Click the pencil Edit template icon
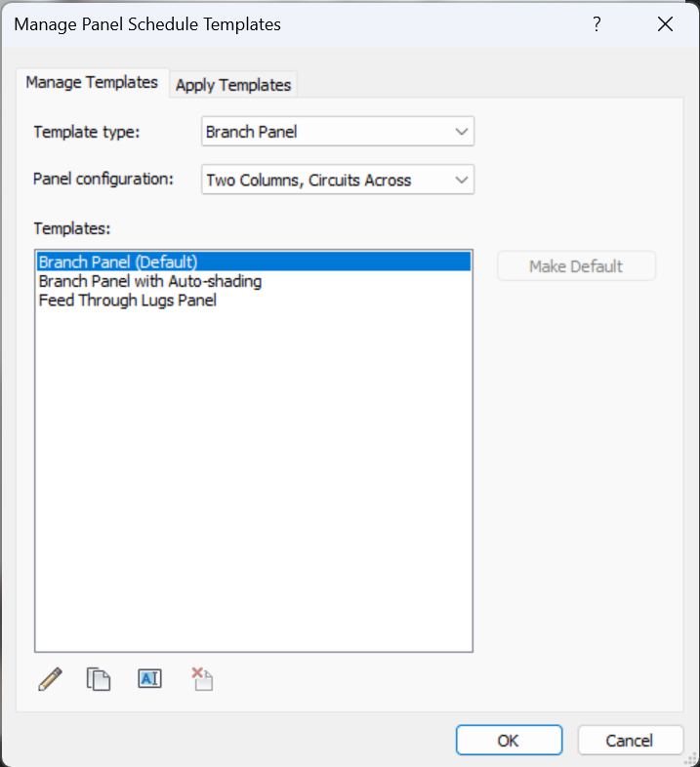The width and height of the screenshot is (700, 767). coord(50,679)
